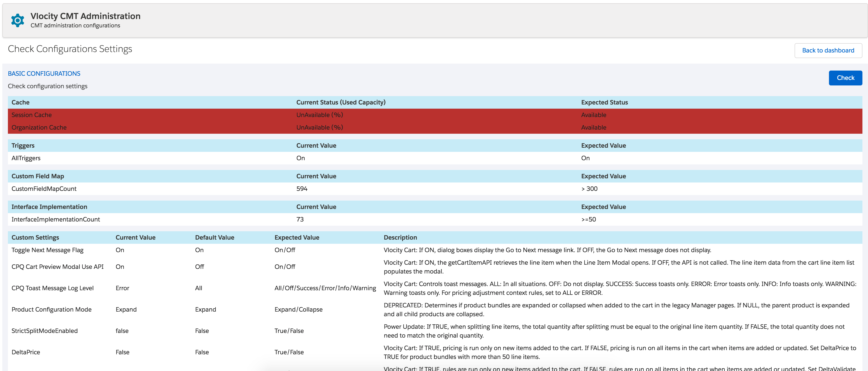This screenshot has height=371, width=868.
Task: Select the CustomFieldMapCount label
Action: point(44,189)
